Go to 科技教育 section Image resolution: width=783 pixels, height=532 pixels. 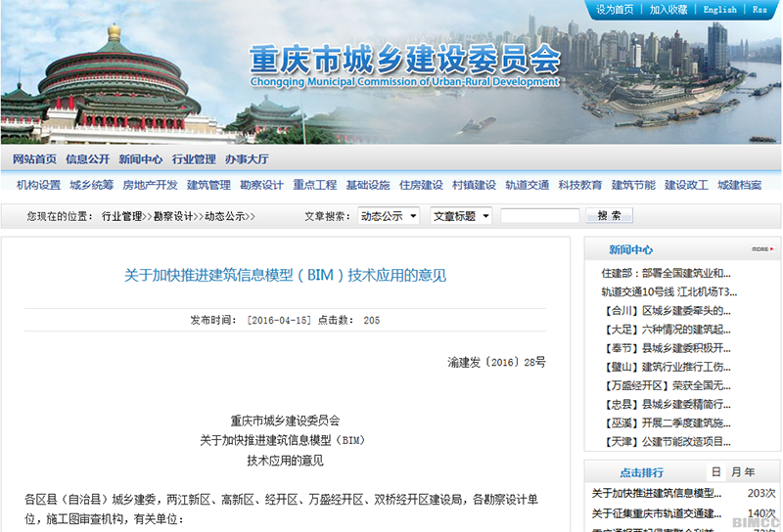[580, 185]
